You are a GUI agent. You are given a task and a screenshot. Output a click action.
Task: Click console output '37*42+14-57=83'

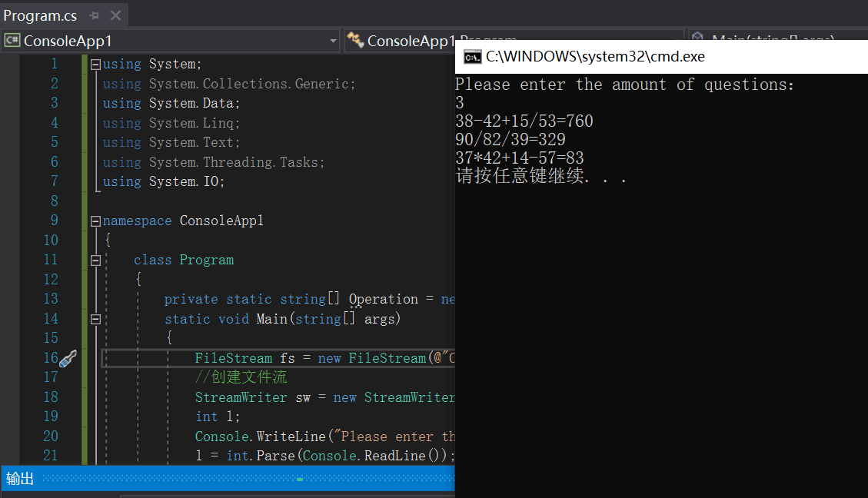(520, 158)
